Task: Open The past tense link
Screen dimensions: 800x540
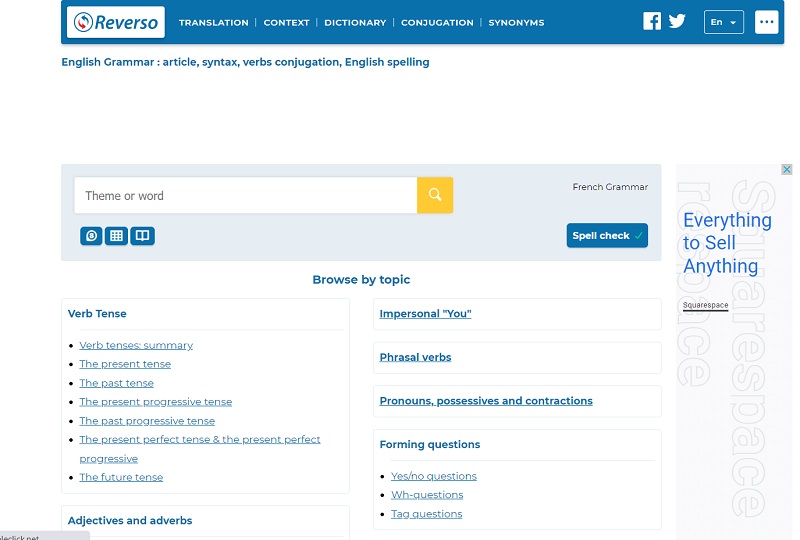Action: [116, 383]
